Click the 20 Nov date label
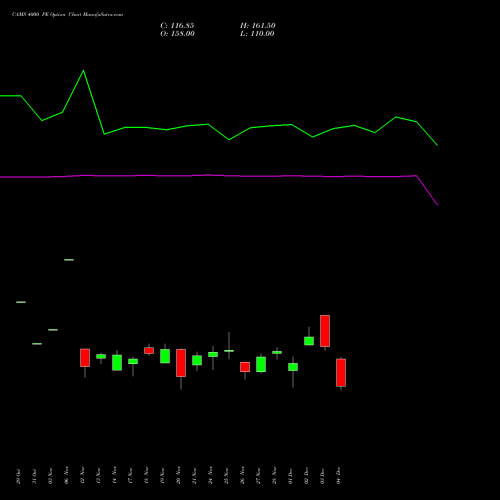 tap(179, 475)
